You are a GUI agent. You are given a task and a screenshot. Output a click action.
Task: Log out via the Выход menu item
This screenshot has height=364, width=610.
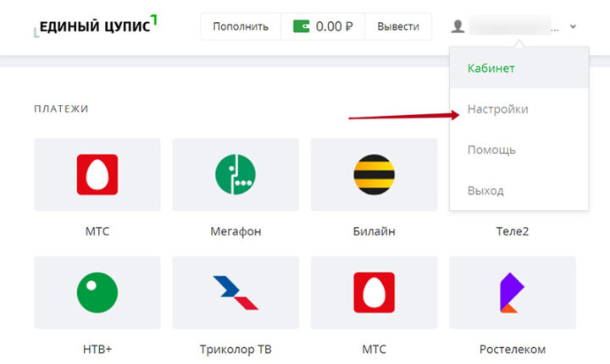485,190
